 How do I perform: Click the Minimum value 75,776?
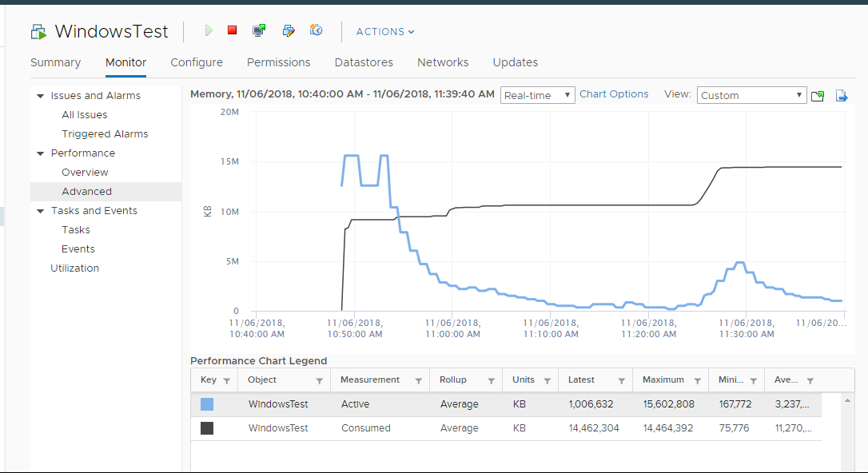[734, 428]
